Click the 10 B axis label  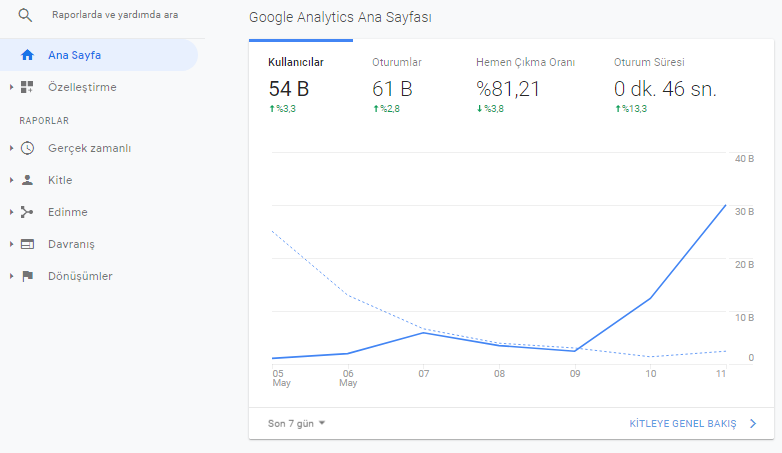pyautogui.click(x=744, y=317)
